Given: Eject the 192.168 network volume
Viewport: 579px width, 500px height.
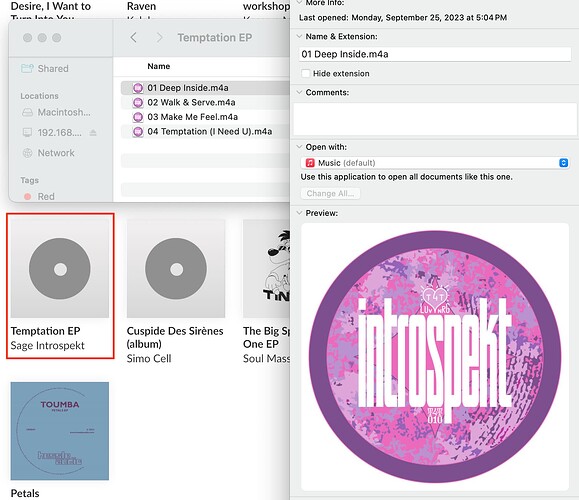Looking at the screenshot, I should coord(93,132).
